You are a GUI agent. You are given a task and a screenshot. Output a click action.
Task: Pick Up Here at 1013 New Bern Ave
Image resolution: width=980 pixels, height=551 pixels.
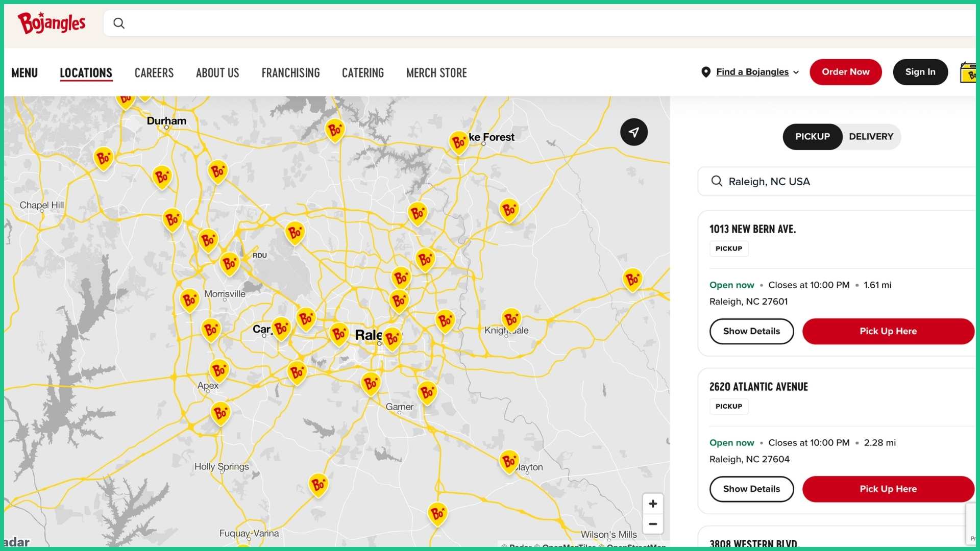tap(888, 331)
